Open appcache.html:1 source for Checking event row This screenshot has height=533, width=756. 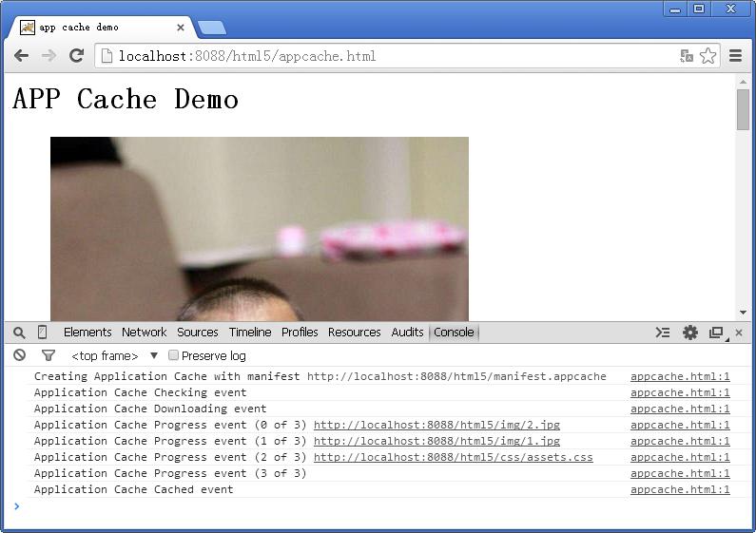(680, 392)
